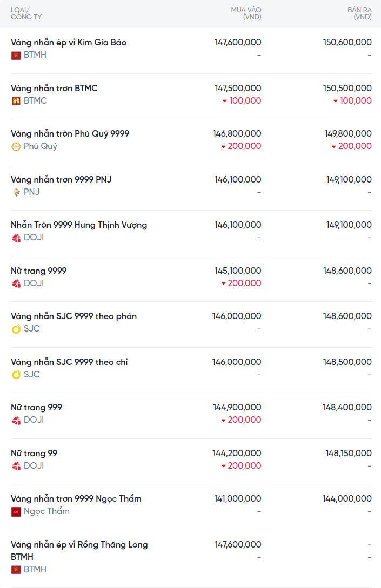
Task: Click the Nữ trang 9999 product name
Action: [x=39, y=271]
